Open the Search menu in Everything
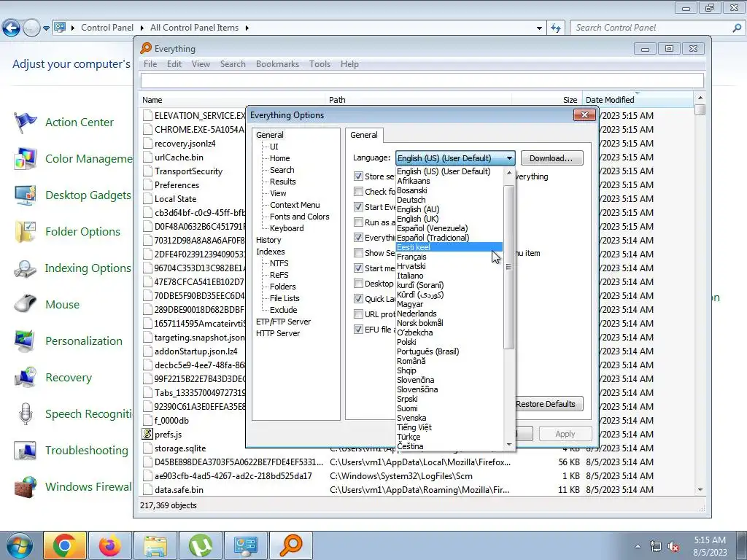Image resolution: width=747 pixels, height=560 pixels. point(233,64)
